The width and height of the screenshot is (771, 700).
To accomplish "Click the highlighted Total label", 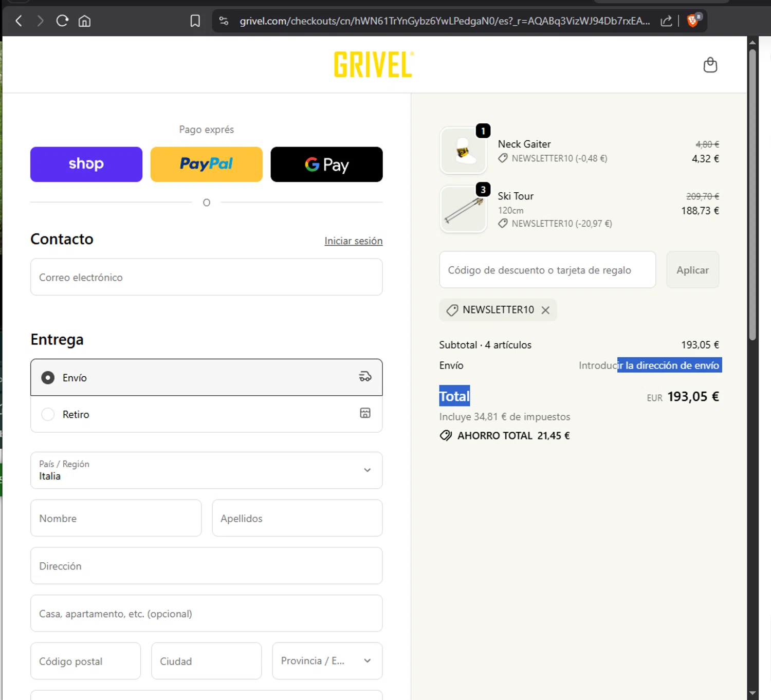I will point(454,396).
